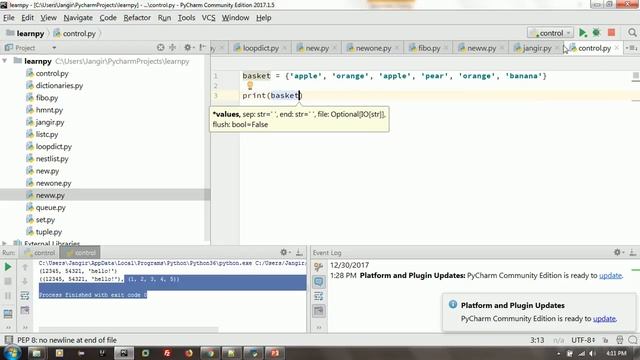Toggle balloon notifications icon in Event Log
The image size is (640, 360).
[x=318, y=282]
